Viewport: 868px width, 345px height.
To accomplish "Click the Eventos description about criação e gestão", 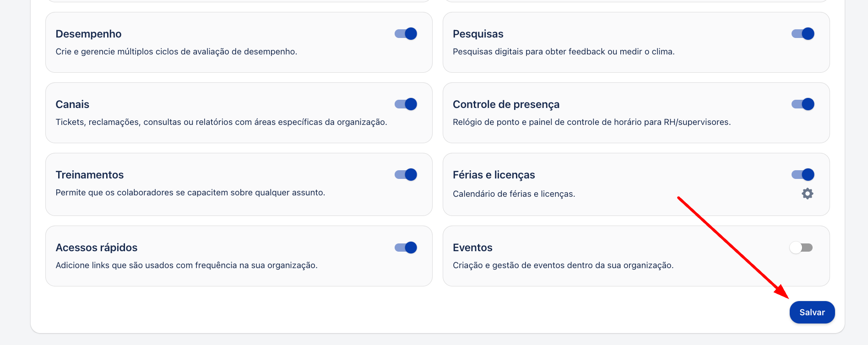I will click(563, 265).
